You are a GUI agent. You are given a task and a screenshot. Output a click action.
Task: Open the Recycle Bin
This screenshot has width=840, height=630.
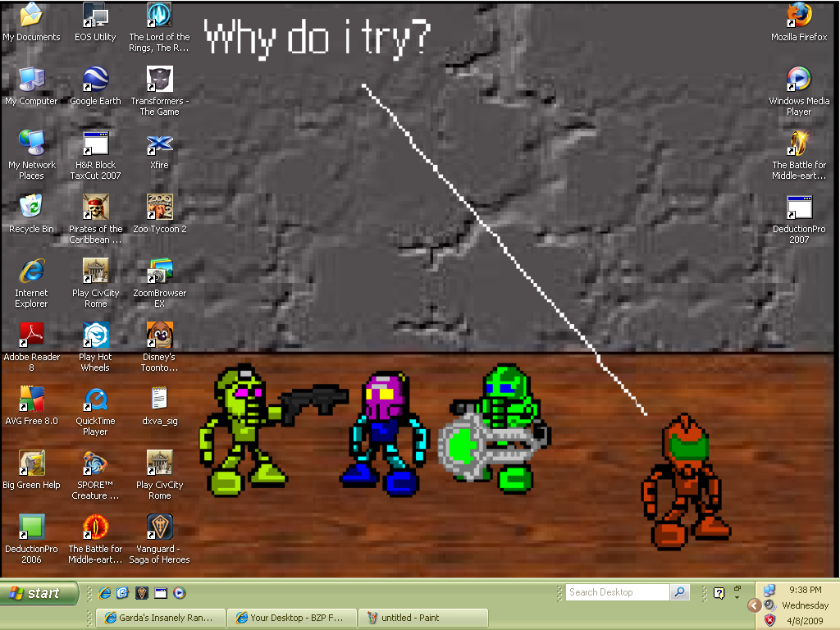tap(31, 206)
